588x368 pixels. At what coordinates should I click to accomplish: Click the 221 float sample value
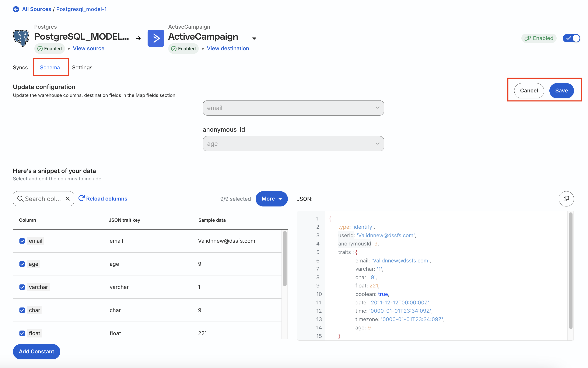pyautogui.click(x=202, y=333)
